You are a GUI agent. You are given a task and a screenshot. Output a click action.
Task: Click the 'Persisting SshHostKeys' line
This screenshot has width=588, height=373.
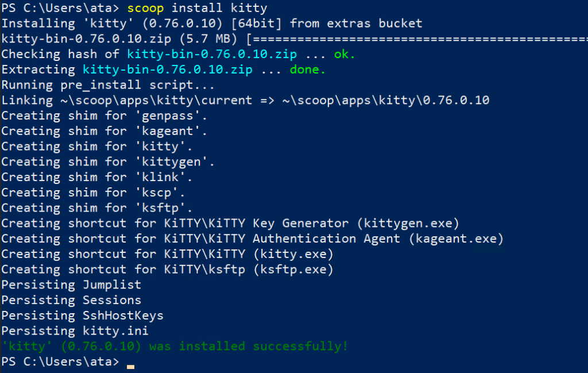[82, 316]
